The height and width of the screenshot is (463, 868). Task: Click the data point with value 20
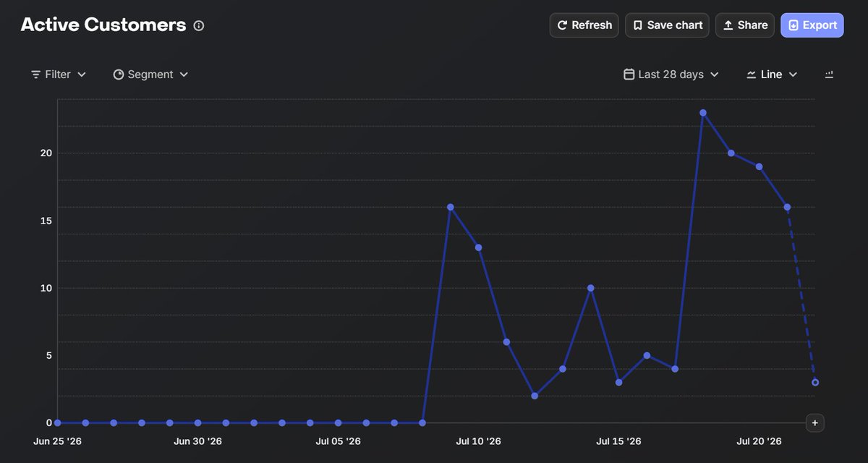tap(731, 153)
